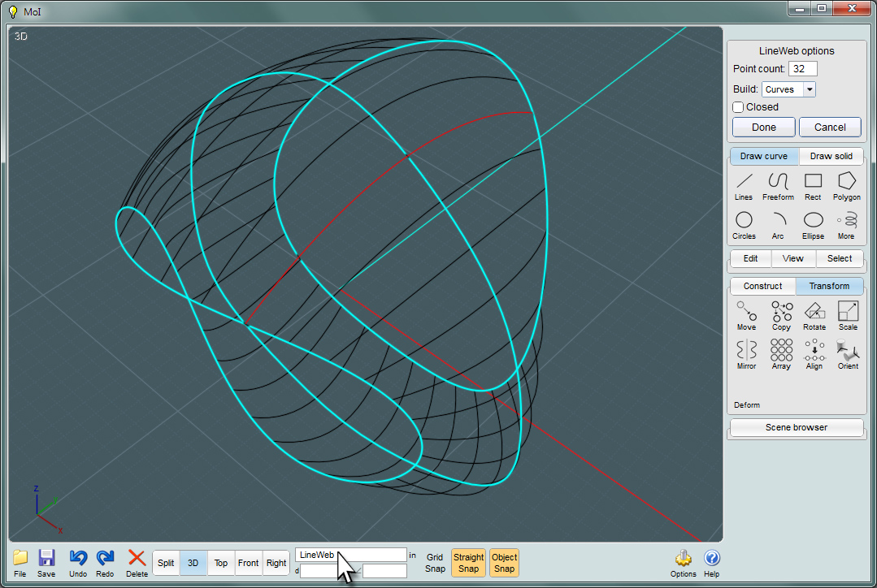This screenshot has width=877, height=588.
Task: Redo the last undone action
Action: tap(105, 563)
